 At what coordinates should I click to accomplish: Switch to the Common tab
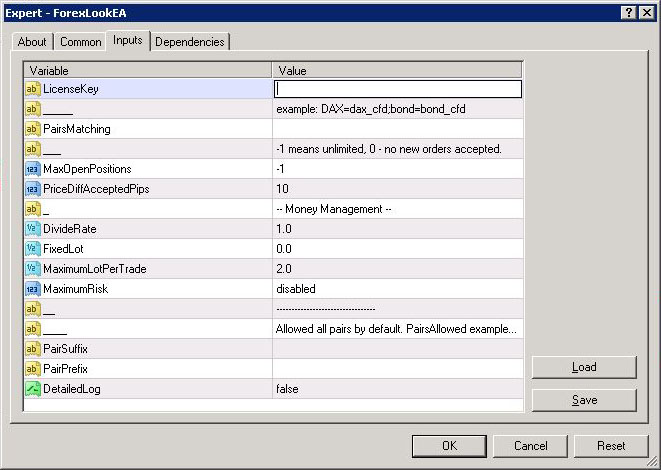tap(81, 42)
